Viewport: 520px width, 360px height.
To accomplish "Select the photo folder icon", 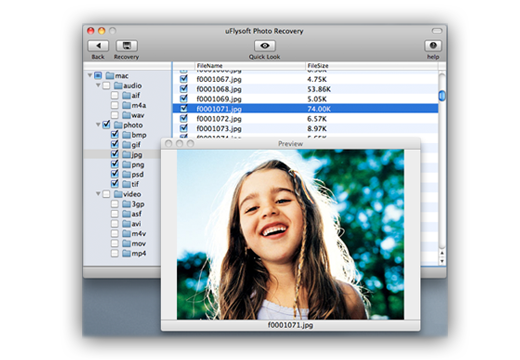I will tap(118, 125).
